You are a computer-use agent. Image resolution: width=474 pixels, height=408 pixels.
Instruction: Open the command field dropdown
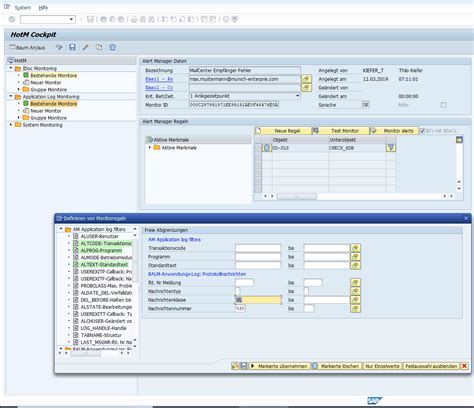pyautogui.click(x=71, y=19)
